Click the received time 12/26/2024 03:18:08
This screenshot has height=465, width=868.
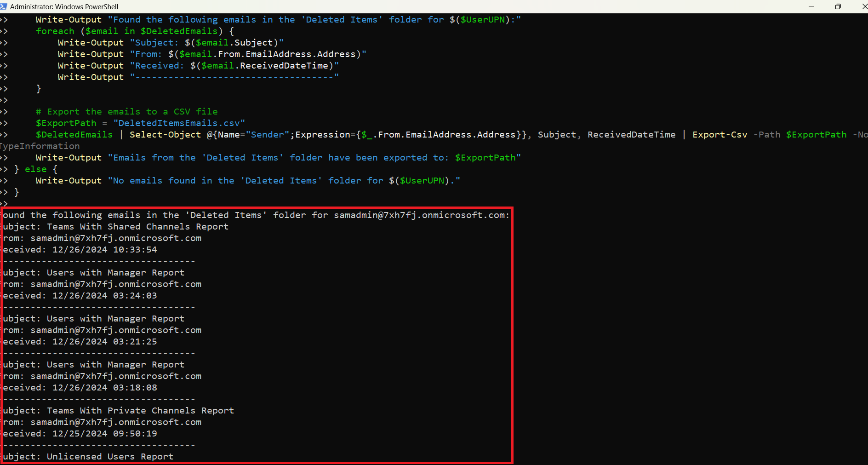[x=104, y=388]
